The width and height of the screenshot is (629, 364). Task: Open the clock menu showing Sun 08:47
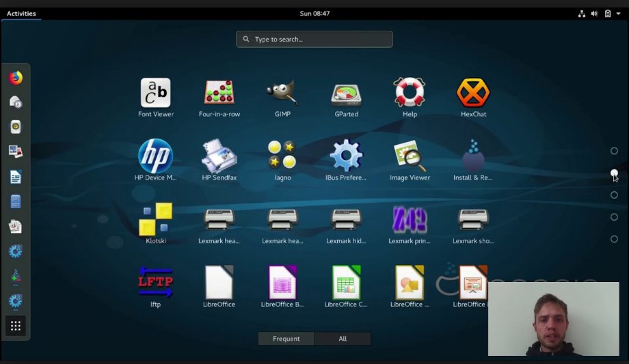(314, 13)
